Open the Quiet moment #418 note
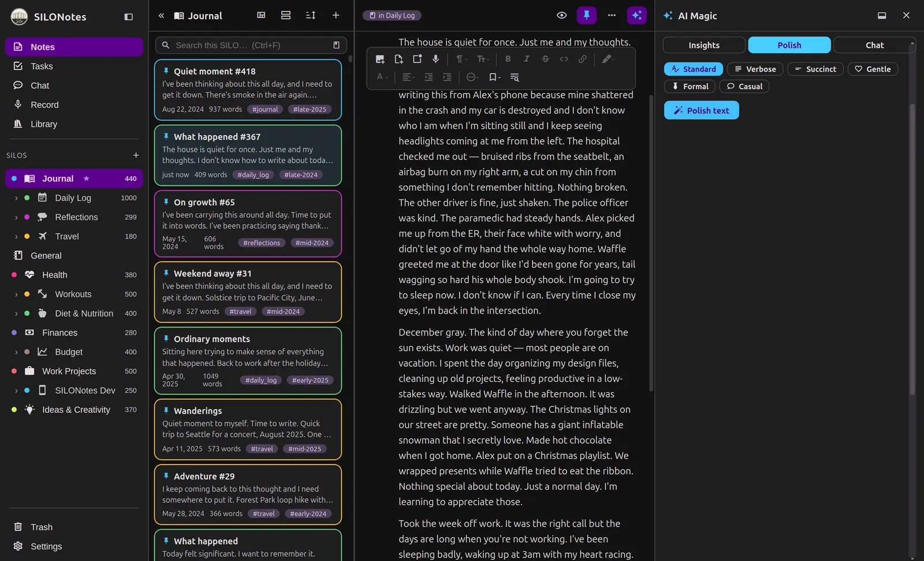 pos(248,90)
